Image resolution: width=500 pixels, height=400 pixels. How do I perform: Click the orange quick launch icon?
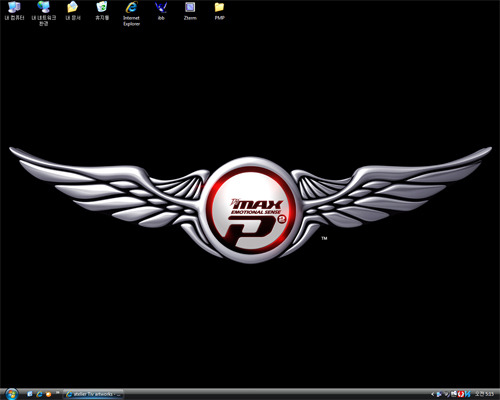coord(48,394)
